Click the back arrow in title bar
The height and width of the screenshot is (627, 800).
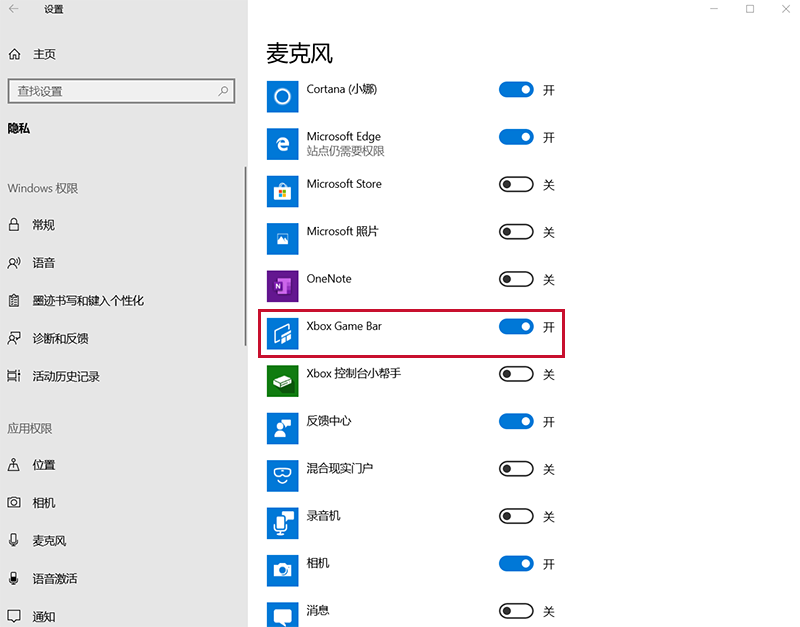click(x=14, y=10)
